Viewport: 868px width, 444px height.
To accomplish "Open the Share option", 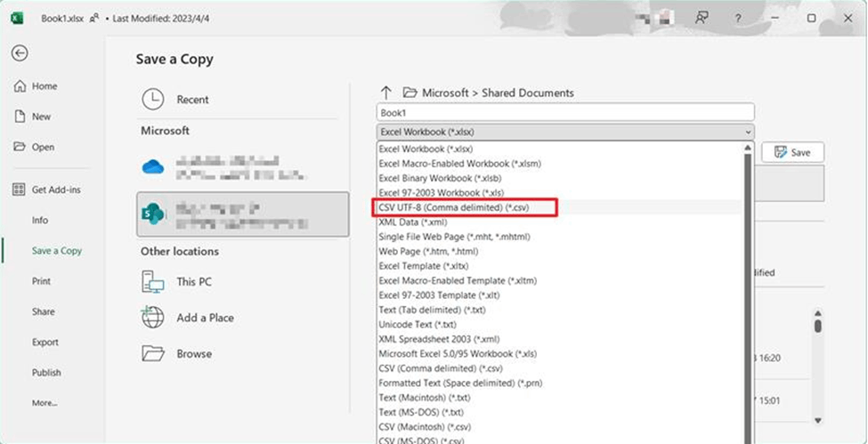I will tap(44, 311).
